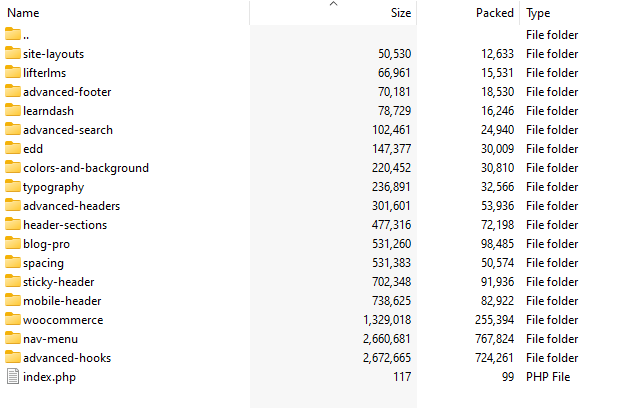Click the lifterlms folder icon

(x=12, y=73)
